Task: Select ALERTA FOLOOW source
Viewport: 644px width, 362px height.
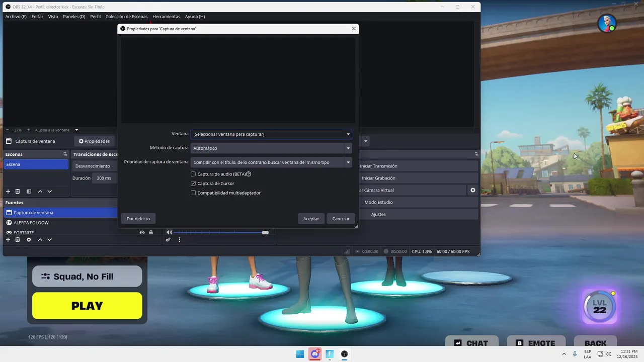Action: click(60, 222)
